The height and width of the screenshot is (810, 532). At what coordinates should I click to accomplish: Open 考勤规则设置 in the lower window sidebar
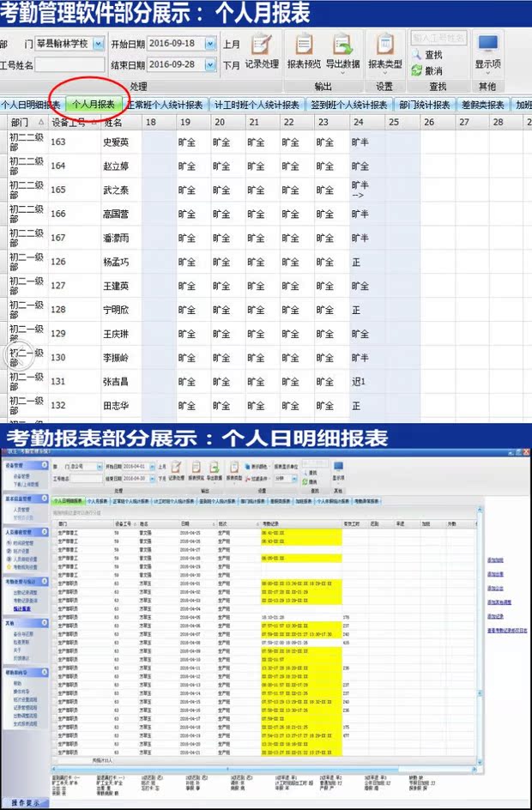pyautogui.click(x=24, y=567)
